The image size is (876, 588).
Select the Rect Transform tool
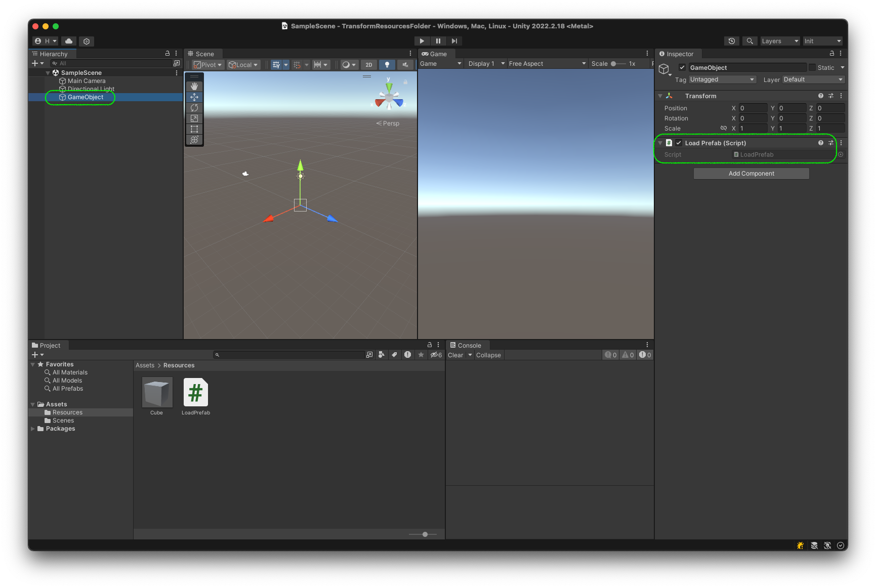[x=194, y=129]
